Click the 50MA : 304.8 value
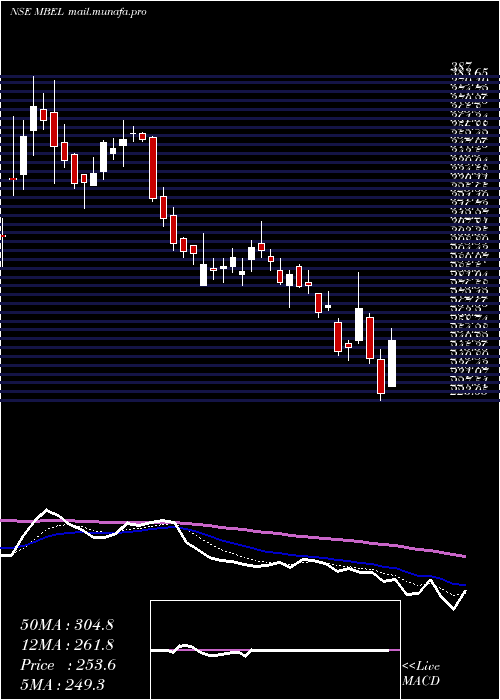The height and width of the screenshot is (700, 500). tap(66, 625)
